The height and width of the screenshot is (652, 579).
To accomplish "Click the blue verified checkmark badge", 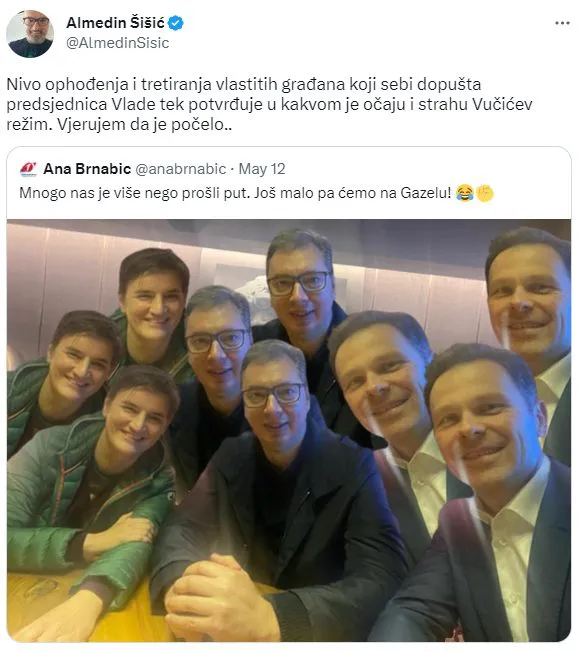I will point(176,23).
